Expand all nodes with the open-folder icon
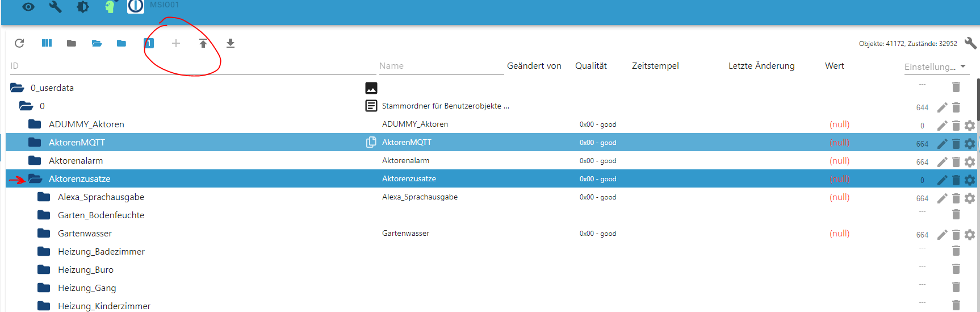This screenshot has width=980, height=312. coord(97,43)
